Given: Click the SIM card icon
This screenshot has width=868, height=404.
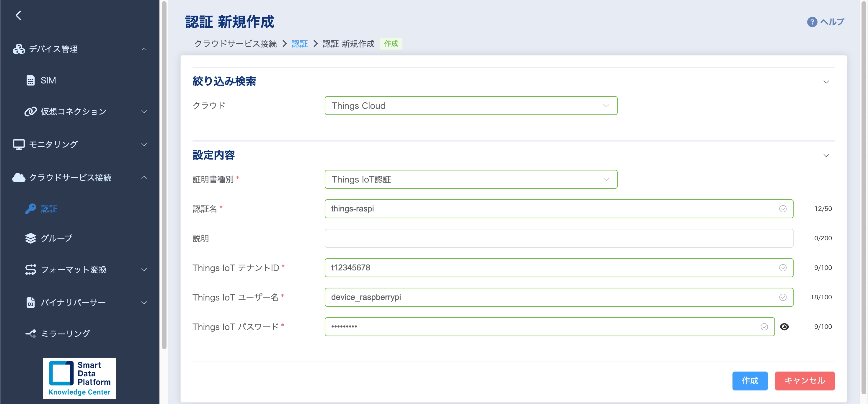Looking at the screenshot, I should tap(31, 81).
